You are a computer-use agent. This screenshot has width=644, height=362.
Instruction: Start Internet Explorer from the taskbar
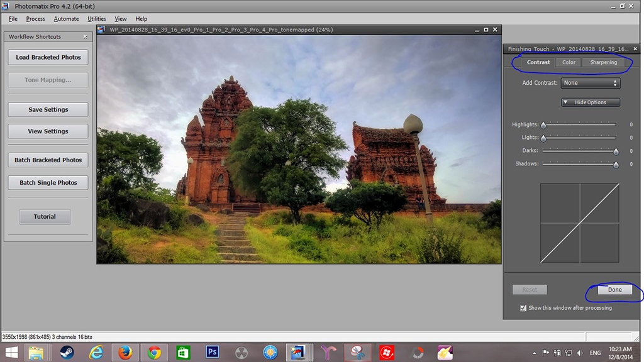click(96, 353)
